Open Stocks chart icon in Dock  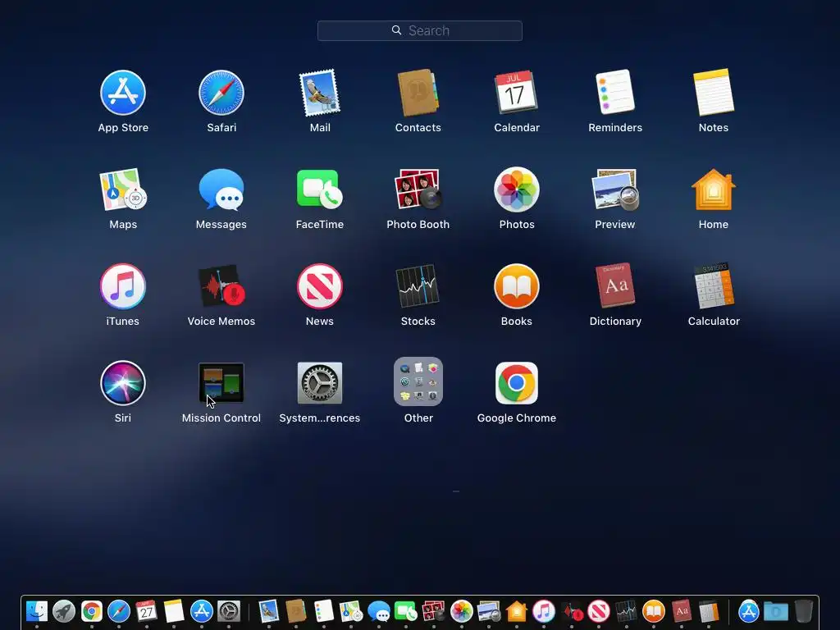tap(626, 610)
